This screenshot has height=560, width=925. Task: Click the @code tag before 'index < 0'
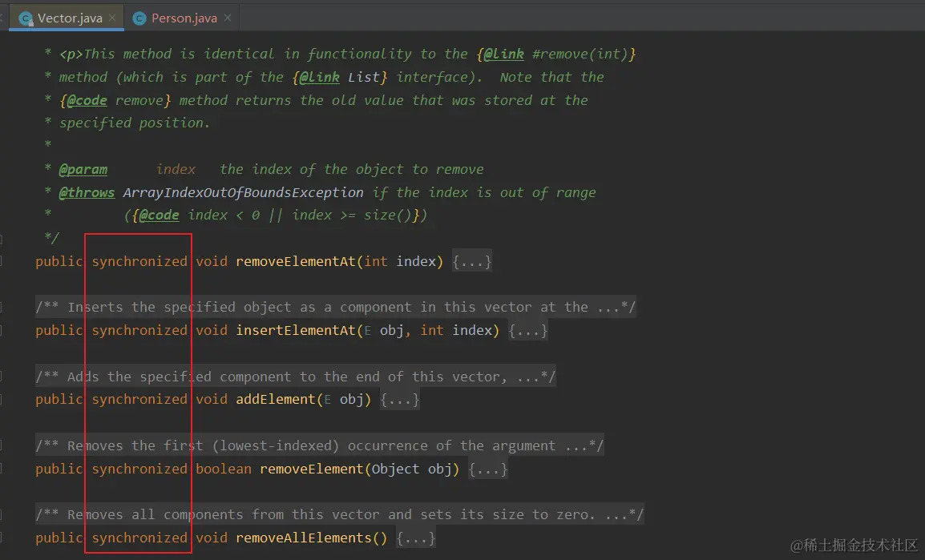coord(160,216)
